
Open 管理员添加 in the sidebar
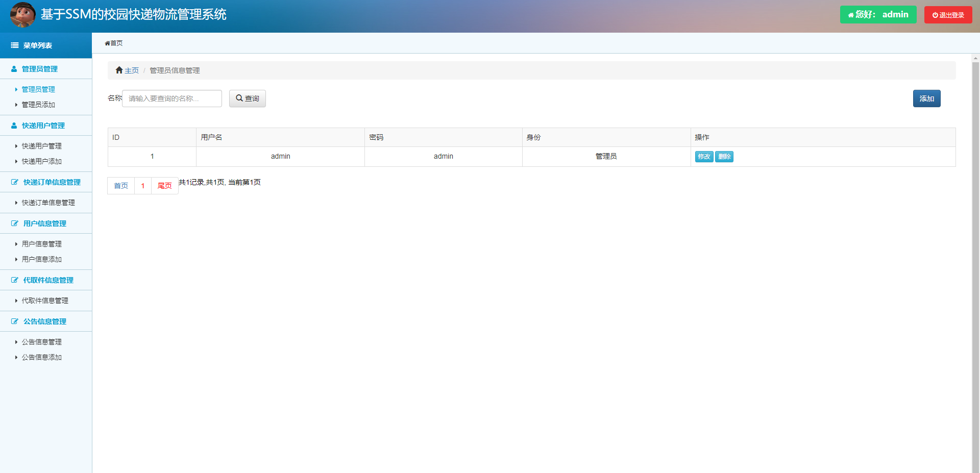38,105
